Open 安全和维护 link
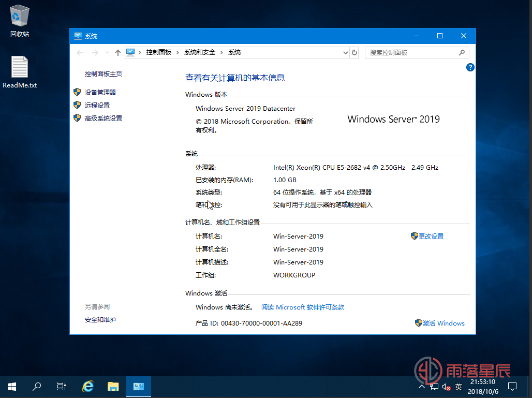The width and height of the screenshot is (532, 398). pos(100,320)
